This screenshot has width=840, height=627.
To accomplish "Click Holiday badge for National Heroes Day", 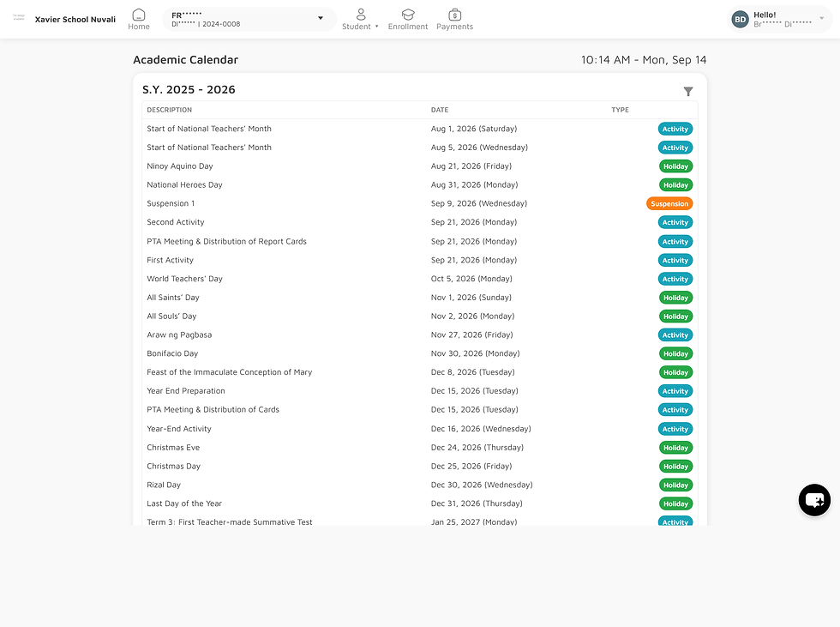I will [675, 185].
